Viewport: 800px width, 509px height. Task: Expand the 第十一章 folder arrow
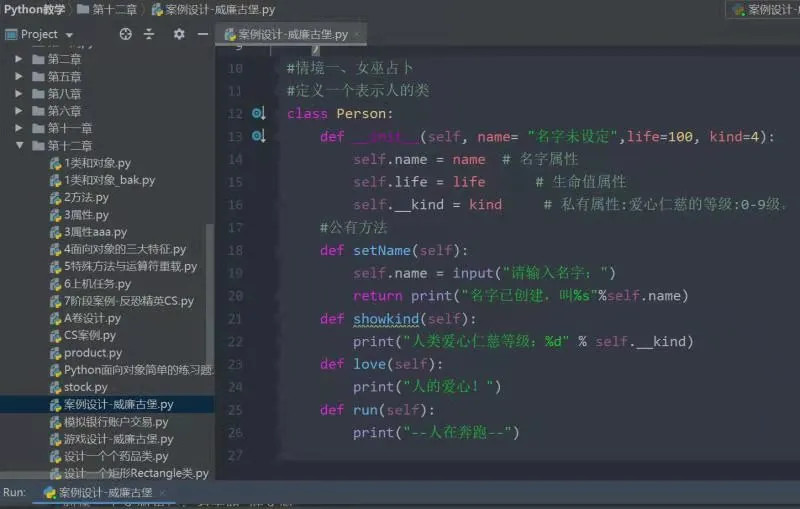(19, 128)
